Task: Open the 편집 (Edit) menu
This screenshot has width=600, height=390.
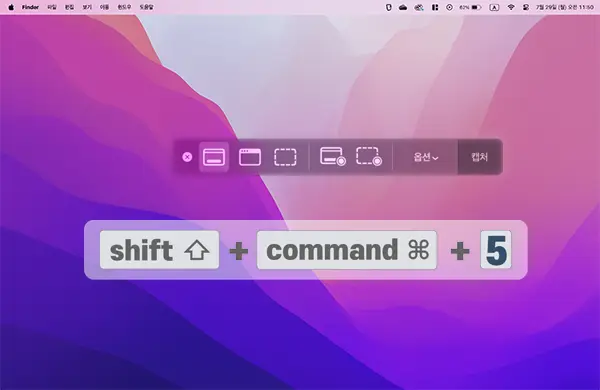Action: tap(69, 7)
